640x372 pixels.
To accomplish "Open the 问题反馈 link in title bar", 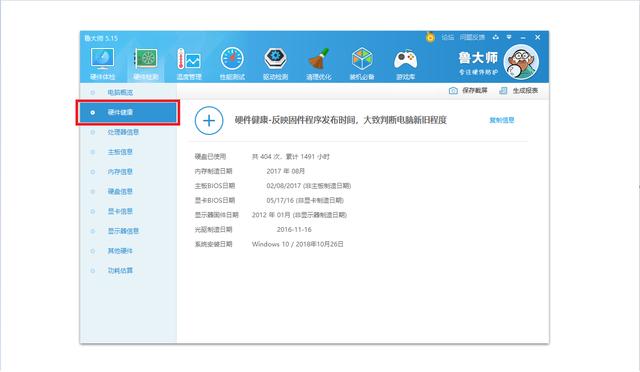I will (472, 37).
